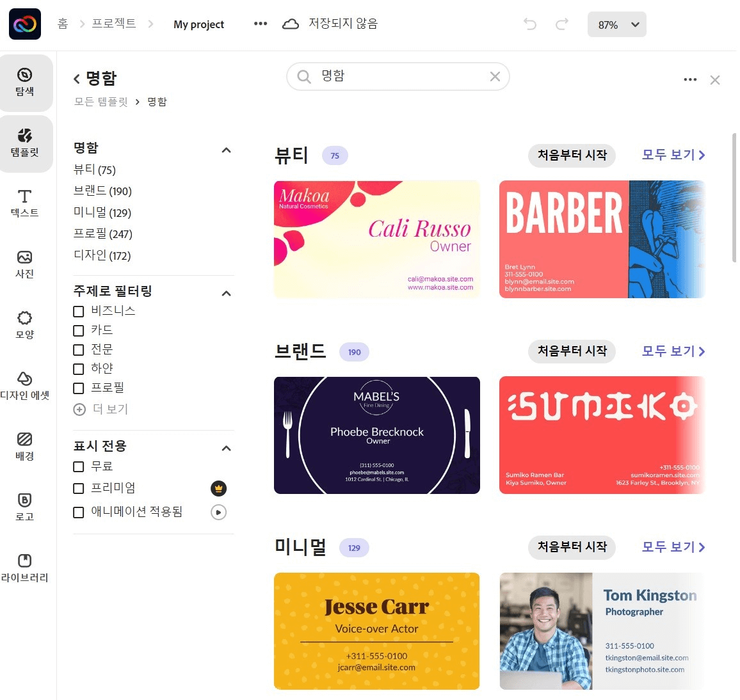Open the 텍스트 sidebar panel
The image size is (740, 700).
[x=24, y=203]
